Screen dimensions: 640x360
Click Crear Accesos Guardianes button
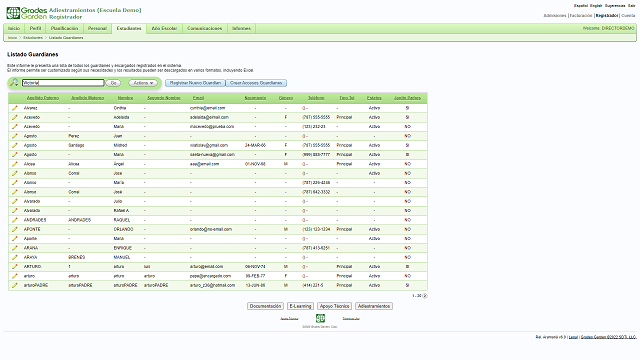256,83
